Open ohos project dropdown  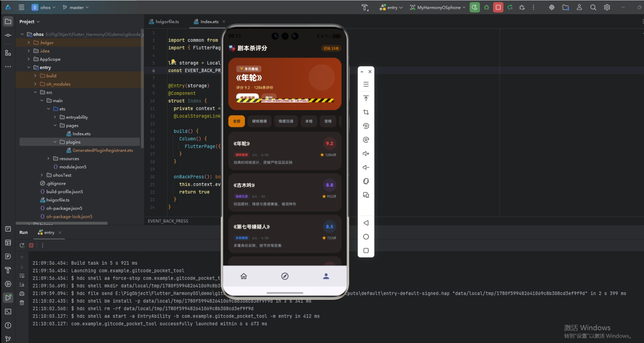point(43,7)
